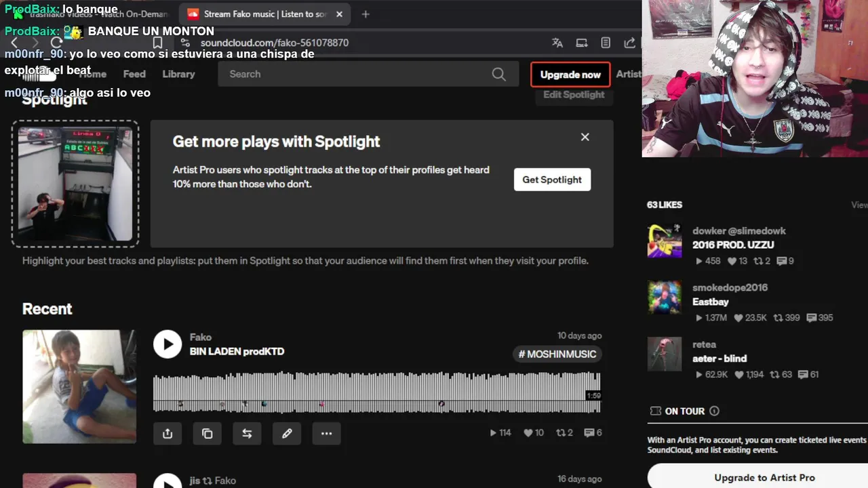
Task: Edit BIN LADEN with the pencil icon
Action: (287, 433)
